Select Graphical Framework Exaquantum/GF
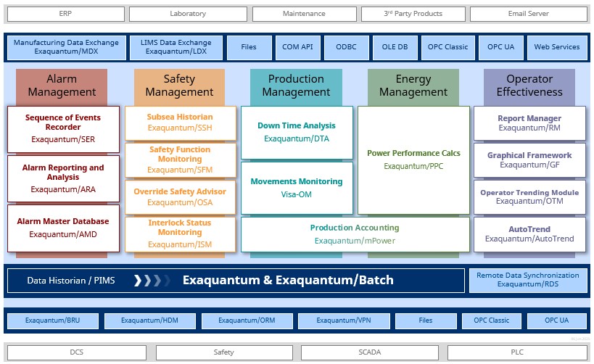The width and height of the screenshot is (594, 364). (529, 160)
